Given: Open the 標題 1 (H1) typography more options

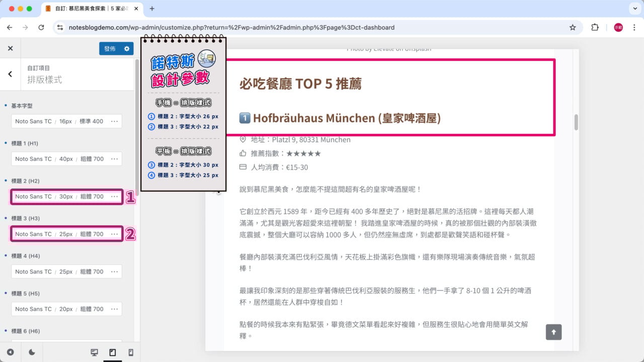Looking at the screenshot, I should pyautogui.click(x=115, y=159).
